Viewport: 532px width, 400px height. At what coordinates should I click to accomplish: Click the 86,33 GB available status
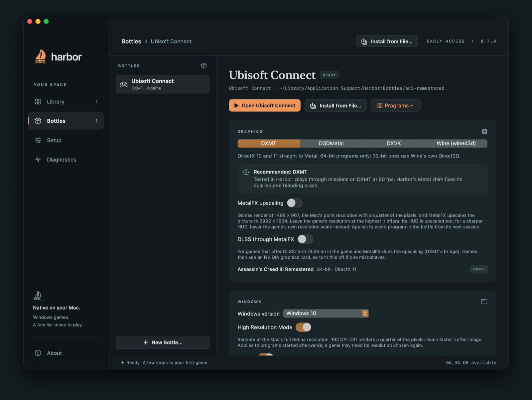(471, 362)
